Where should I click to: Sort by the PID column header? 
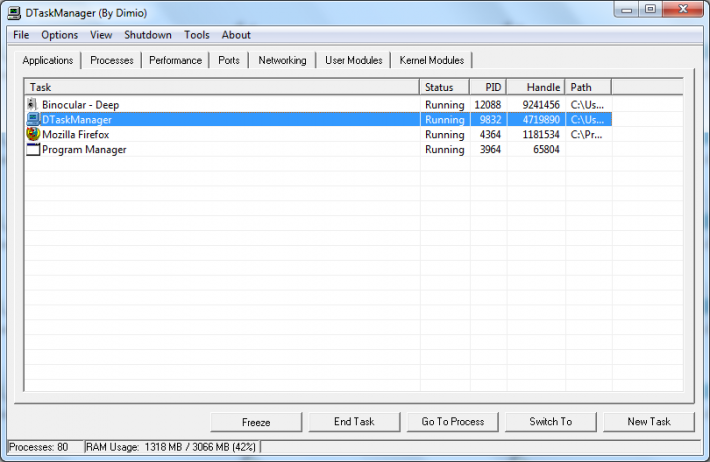click(x=488, y=87)
